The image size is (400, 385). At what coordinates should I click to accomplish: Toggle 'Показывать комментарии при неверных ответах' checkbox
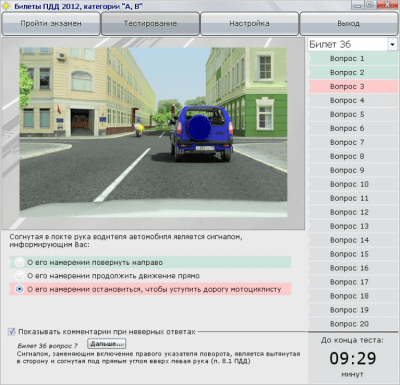pos(12,332)
